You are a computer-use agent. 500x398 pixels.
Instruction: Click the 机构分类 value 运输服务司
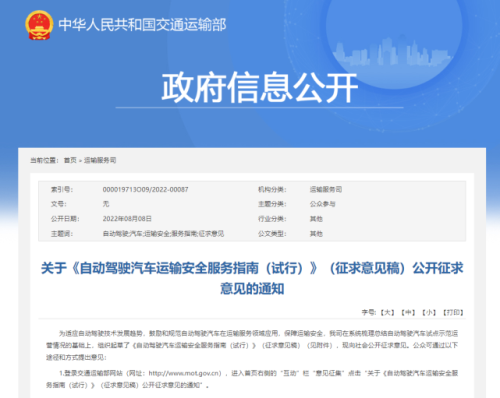(x=326, y=189)
